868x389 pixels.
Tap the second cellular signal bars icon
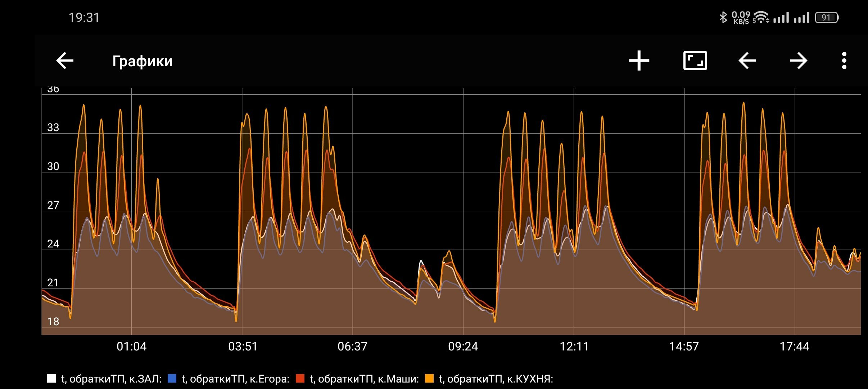pyautogui.click(x=802, y=17)
